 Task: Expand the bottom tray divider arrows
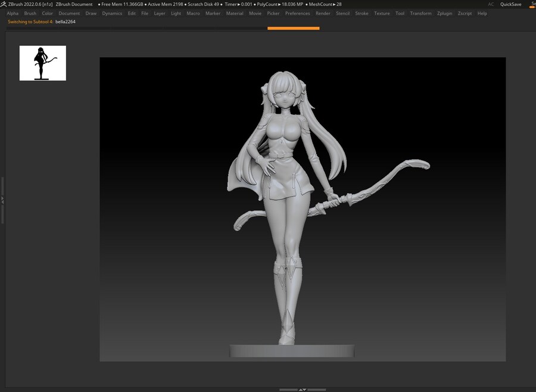point(303,390)
